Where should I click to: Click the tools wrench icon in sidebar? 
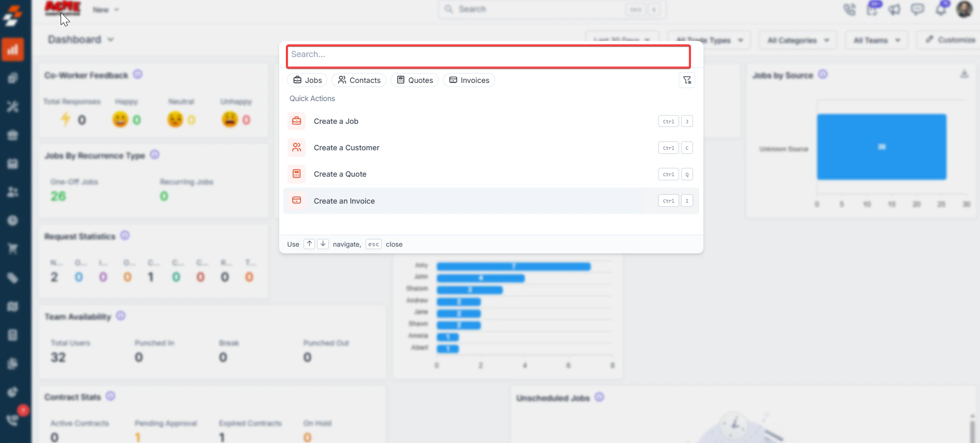[13, 107]
